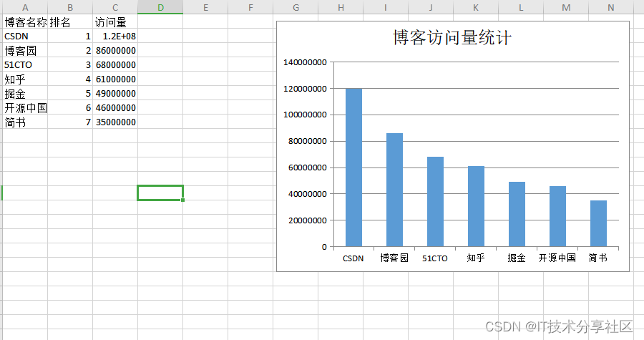Click the cell showing 35000000
The width and height of the screenshot is (644, 340).
point(115,122)
